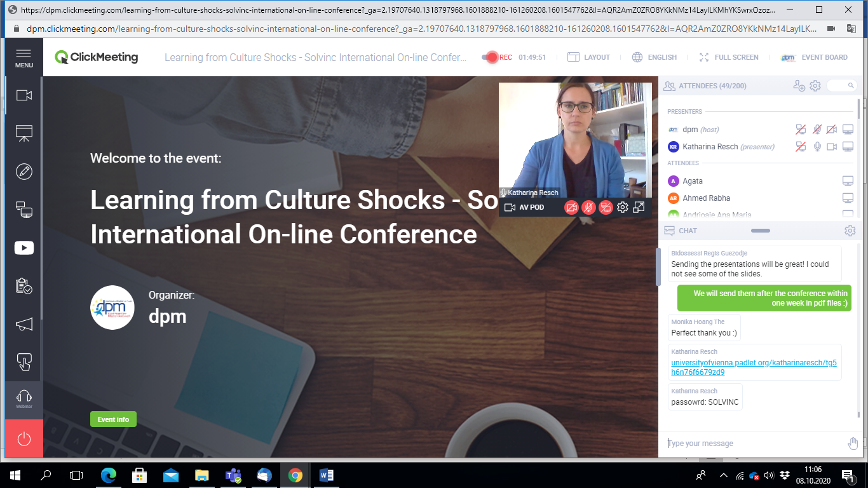Image resolution: width=868 pixels, height=488 pixels.
Task: Click the ClickMeeting logo
Action: pos(96,57)
